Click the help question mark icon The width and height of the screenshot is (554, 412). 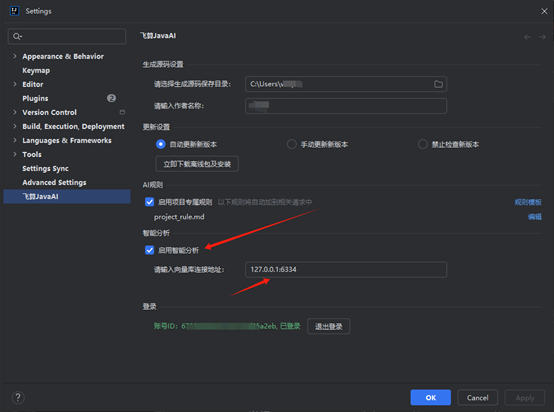(18, 398)
